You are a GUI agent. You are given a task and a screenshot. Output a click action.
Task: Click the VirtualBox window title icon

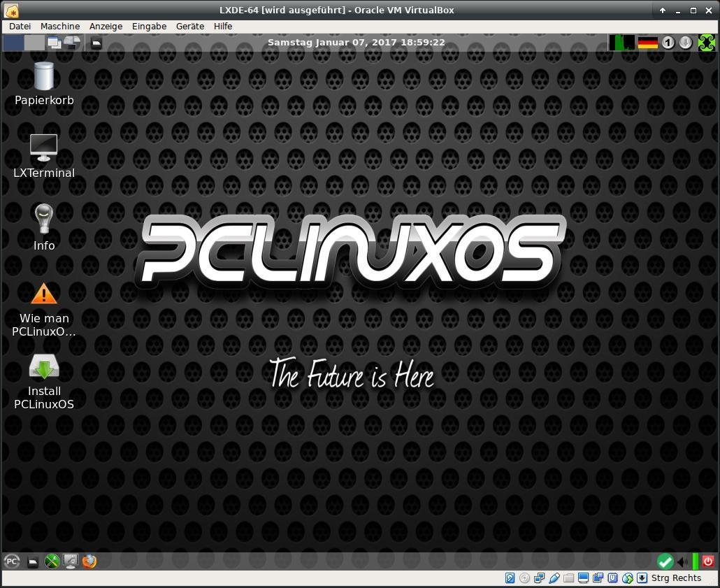[12, 10]
